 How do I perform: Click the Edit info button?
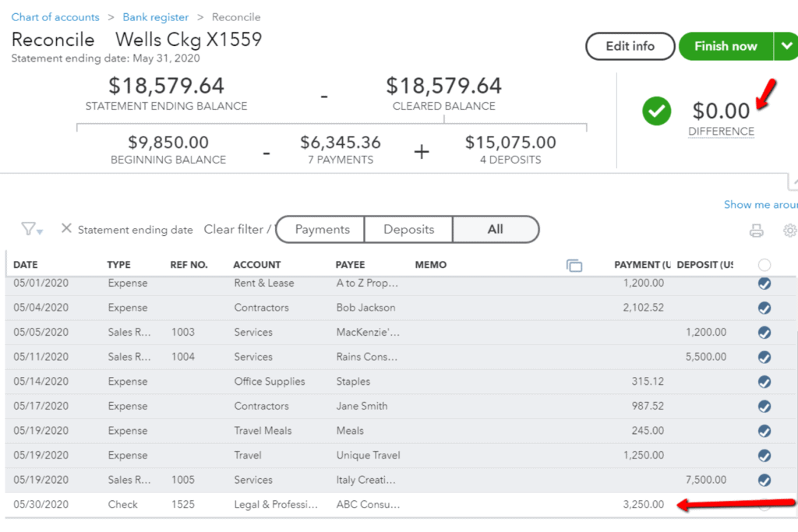pos(630,46)
